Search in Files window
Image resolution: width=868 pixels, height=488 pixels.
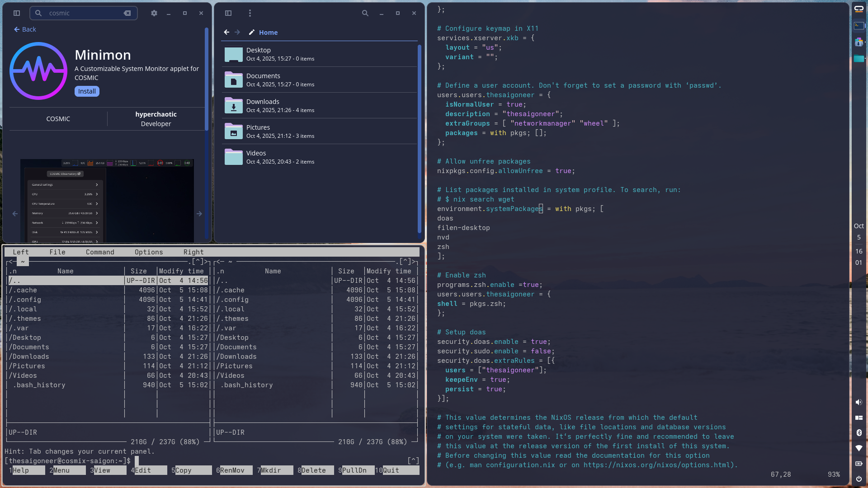click(365, 13)
